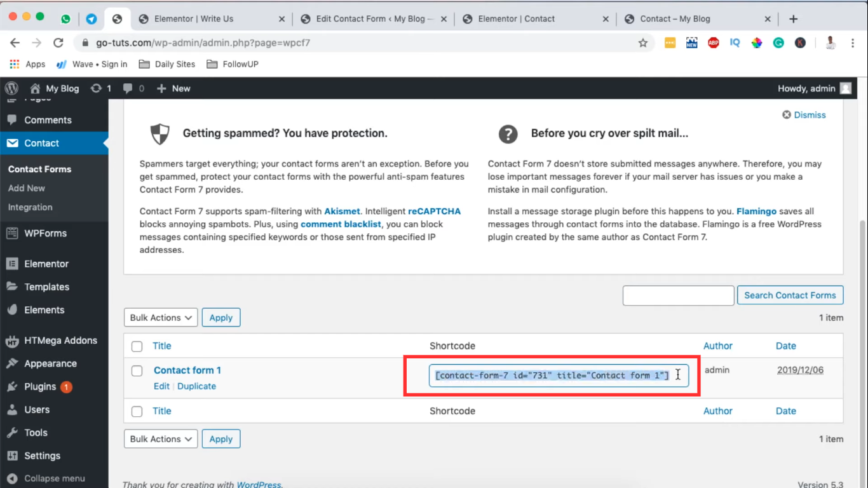
Task: Follow the Flamingo plugin link
Action: point(756,211)
